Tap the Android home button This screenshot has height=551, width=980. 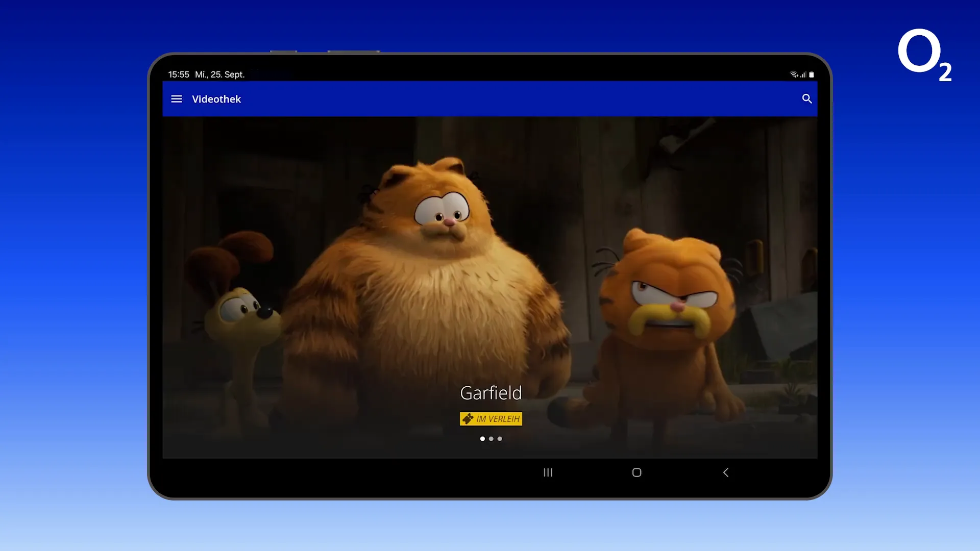(636, 472)
